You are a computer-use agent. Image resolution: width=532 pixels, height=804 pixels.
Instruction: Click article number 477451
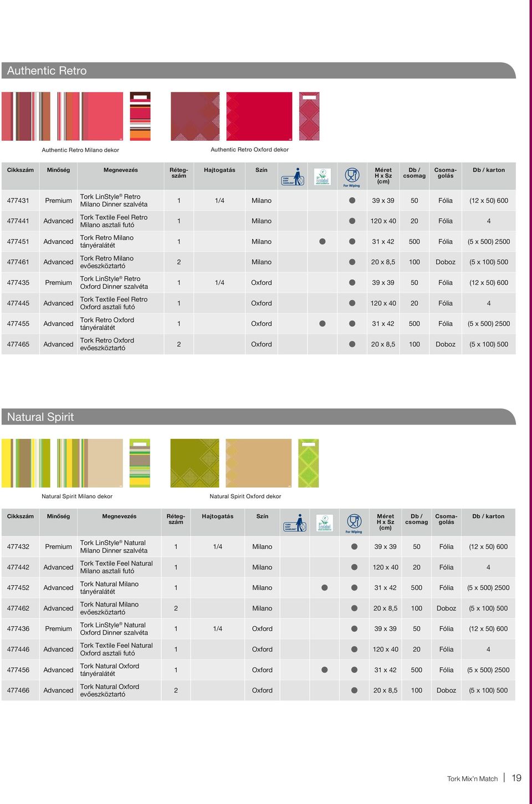point(18,242)
